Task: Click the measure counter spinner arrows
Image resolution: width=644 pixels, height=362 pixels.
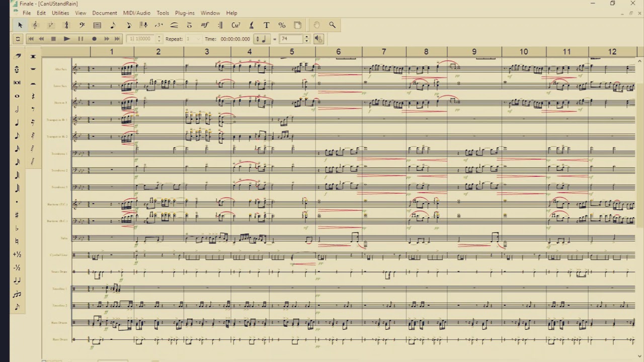Action: coord(159,39)
